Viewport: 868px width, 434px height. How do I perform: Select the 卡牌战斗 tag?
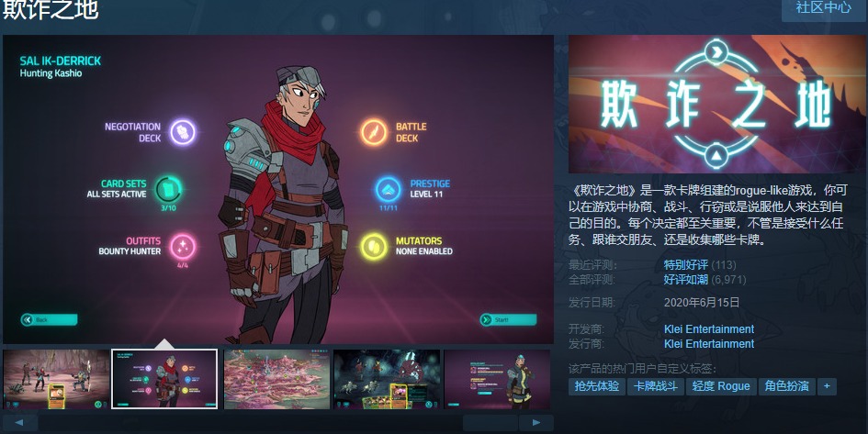(656, 386)
